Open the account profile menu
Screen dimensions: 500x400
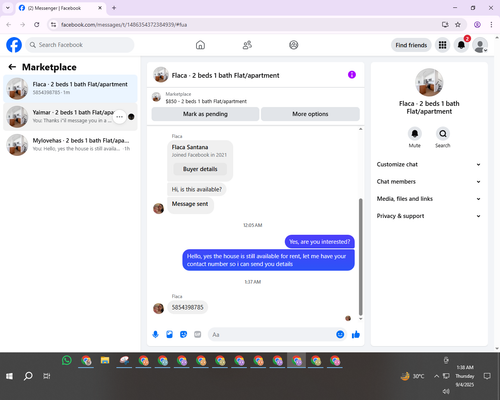pyautogui.click(x=480, y=45)
